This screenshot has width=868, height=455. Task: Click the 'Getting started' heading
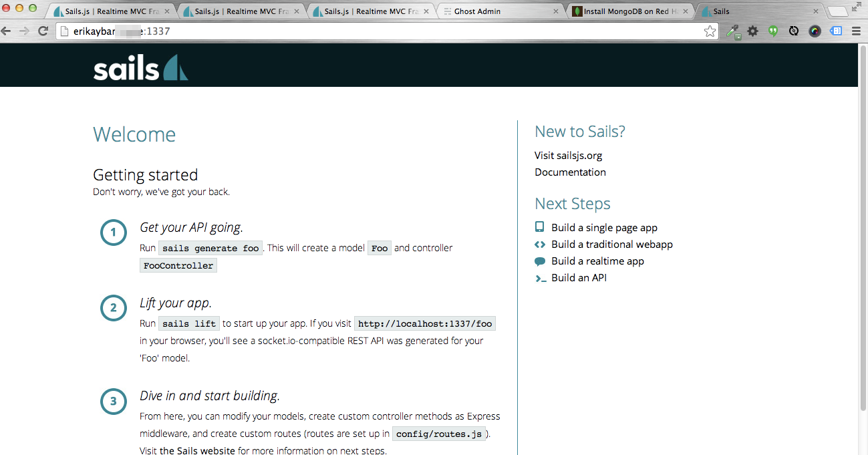146,175
